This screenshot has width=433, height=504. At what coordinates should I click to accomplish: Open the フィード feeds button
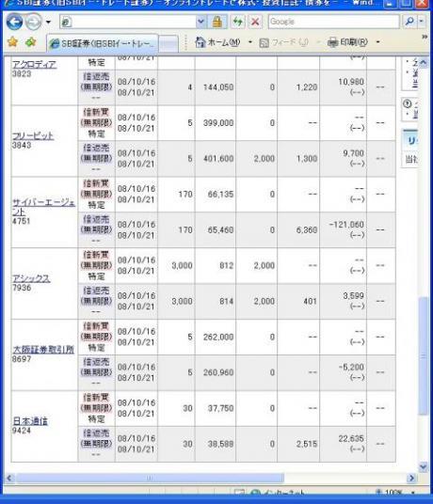[x=284, y=42]
